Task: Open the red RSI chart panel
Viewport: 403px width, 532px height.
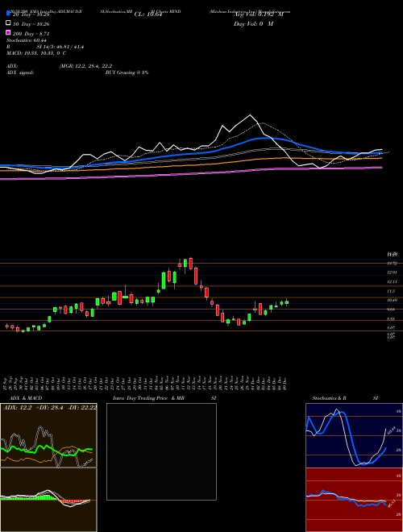Action: [x=354, y=500]
